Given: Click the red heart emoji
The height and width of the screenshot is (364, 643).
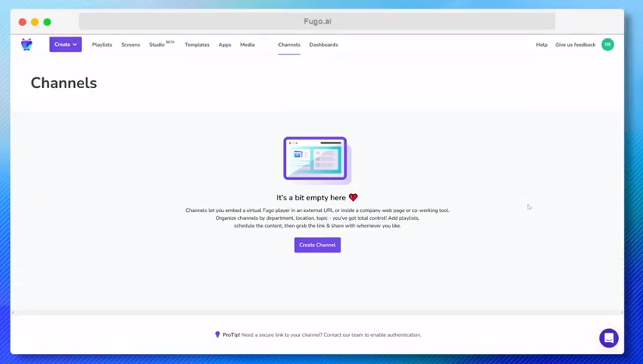Looking at the screenshot, I should 353,197.
